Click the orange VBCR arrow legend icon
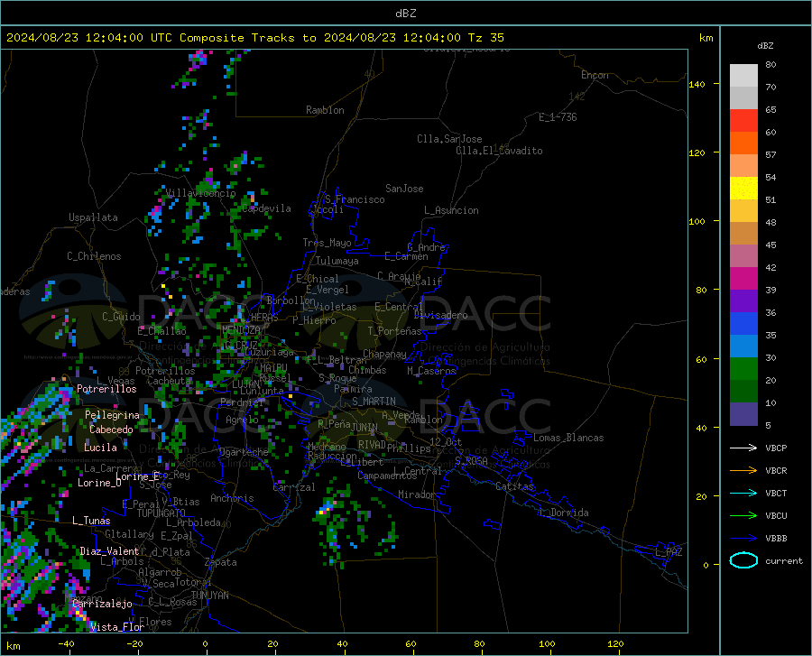The width and height of the screenshot is (812, 656). click(x=743, y=471)
